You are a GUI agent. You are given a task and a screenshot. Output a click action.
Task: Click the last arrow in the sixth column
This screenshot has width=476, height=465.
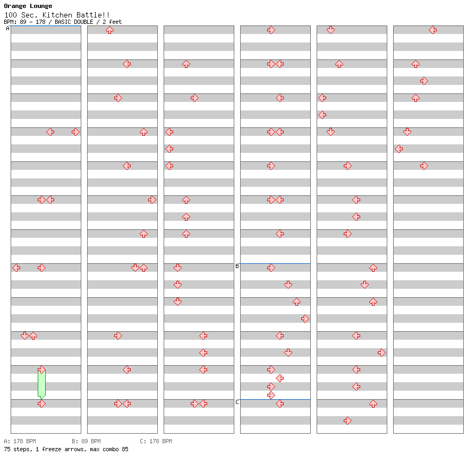424,166
